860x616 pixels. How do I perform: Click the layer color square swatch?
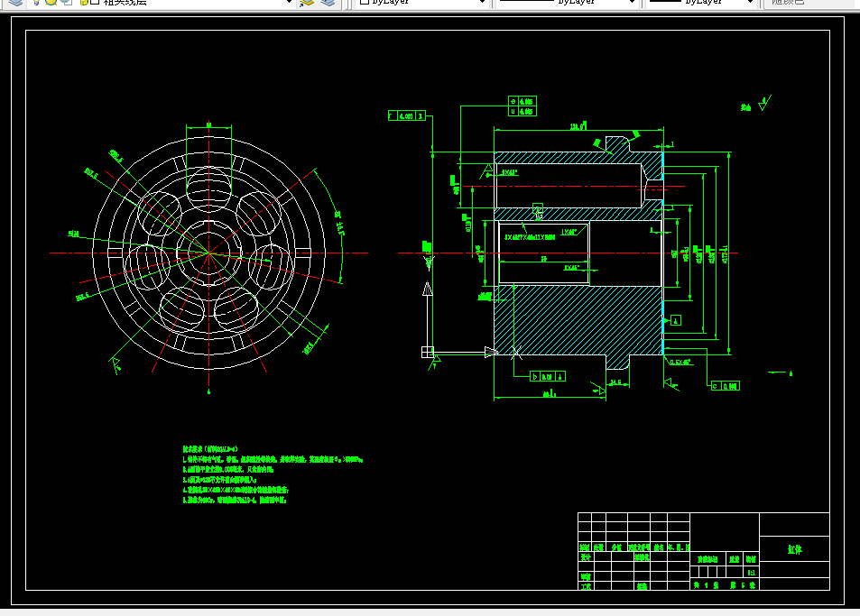pyautogui.click(x=95, y=2)
